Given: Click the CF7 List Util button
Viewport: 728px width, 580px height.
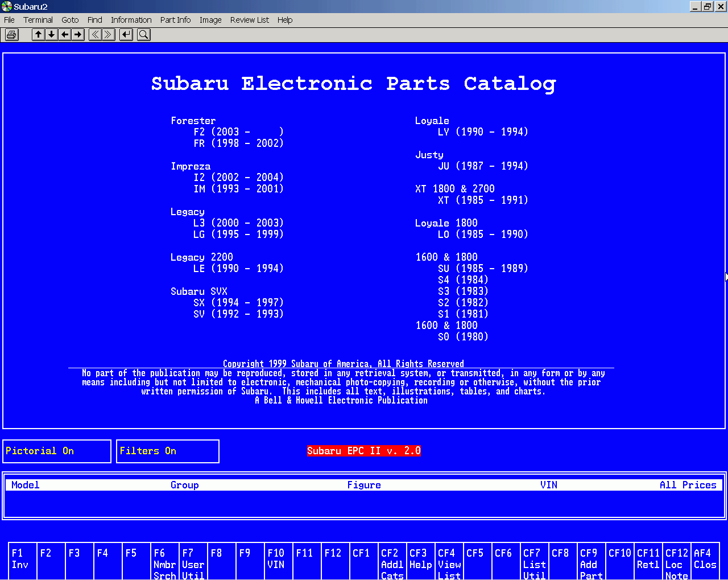Looking at the screenshot, I should tap(535, 561).
